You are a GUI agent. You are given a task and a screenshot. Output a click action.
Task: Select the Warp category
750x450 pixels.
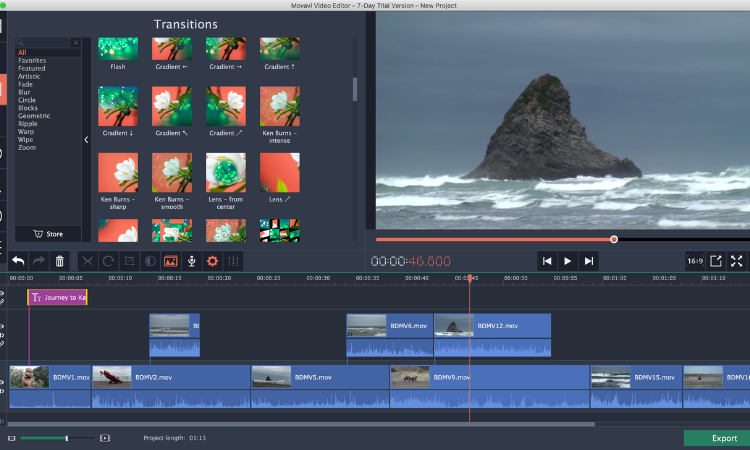tap(26, 132)
